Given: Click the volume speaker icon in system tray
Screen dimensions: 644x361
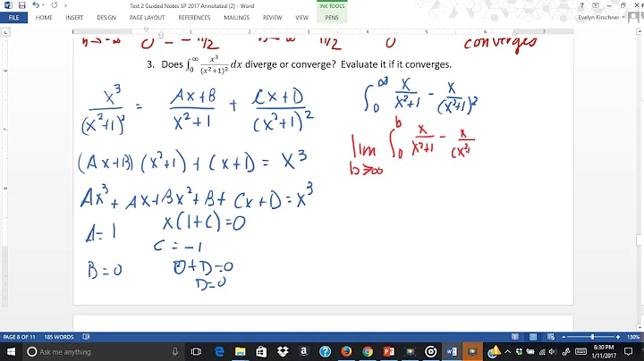Looking at the screenshot, I should click(x=554, y=352).
